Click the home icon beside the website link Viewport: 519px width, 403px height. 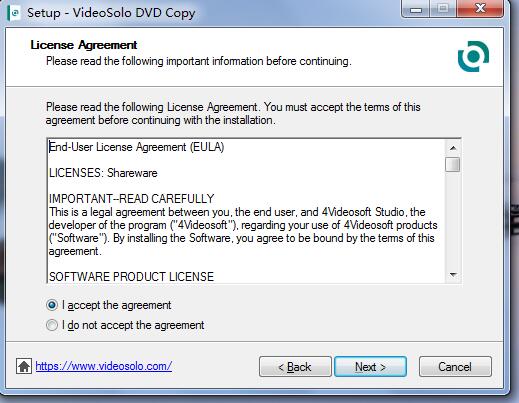pos(24,366)
